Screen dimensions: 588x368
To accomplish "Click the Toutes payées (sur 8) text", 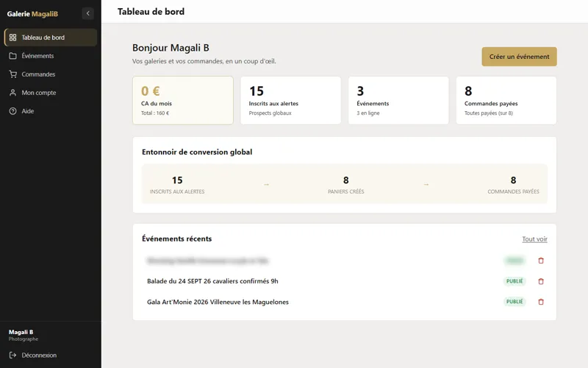I will coord(489,113).
